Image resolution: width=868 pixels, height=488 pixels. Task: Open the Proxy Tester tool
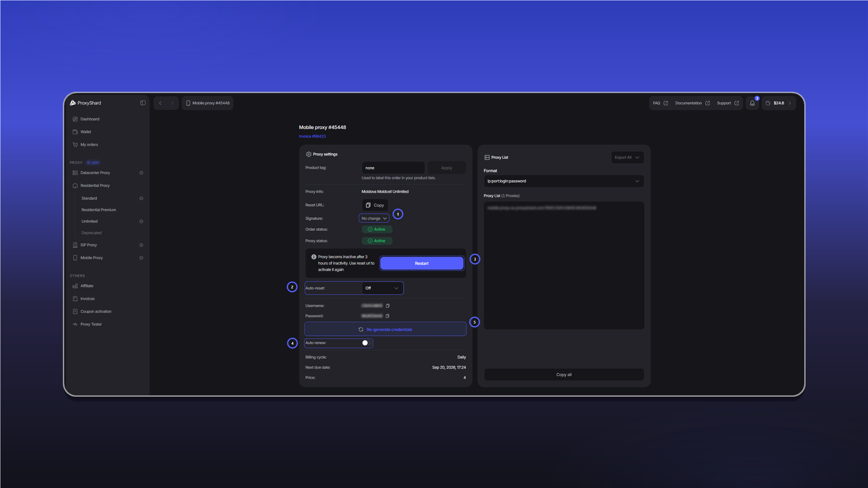91,324
